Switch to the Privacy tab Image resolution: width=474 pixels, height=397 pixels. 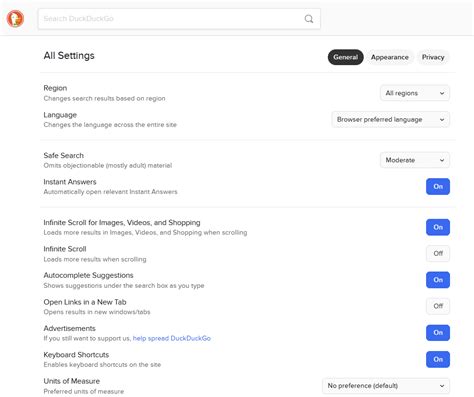(x=433, y=57)
